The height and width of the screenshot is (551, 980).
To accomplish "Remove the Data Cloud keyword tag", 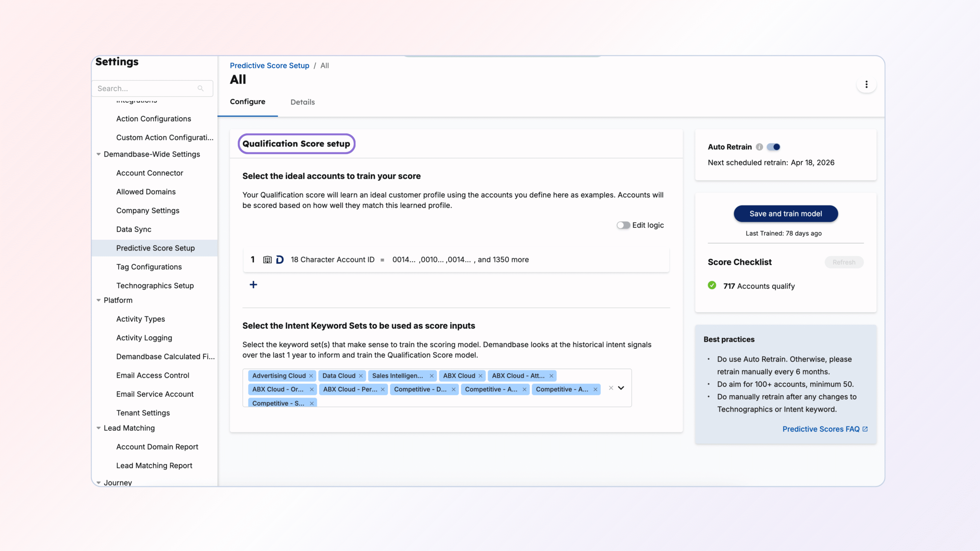I will [x=361, y=376].
